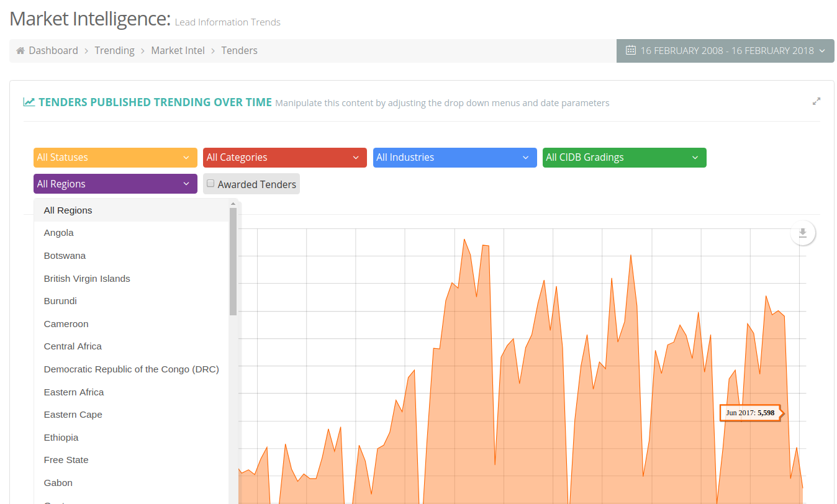
Task: Click the Jun 2017 tooltip on chart
Action: 751,413
